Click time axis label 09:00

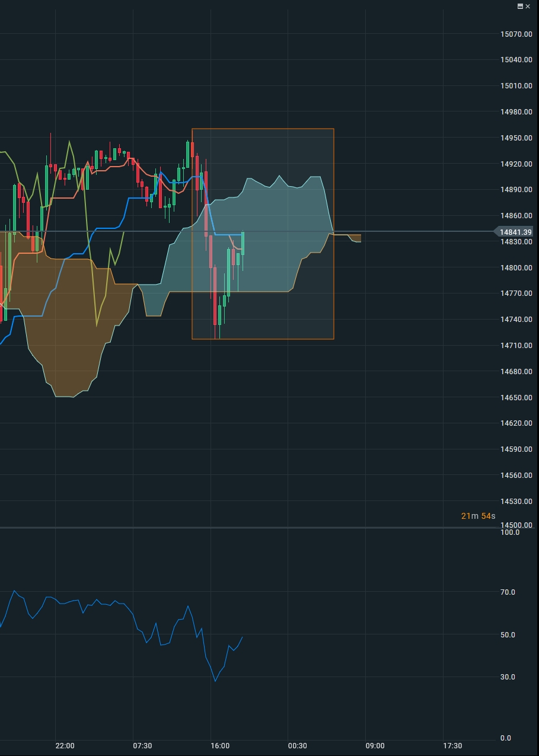coord(375,746)
